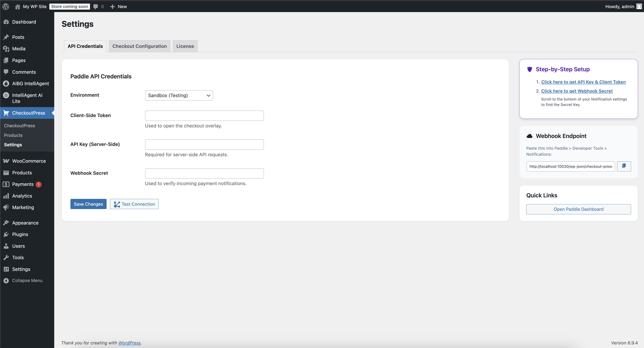
Task: Click the Collapse Menu arrow icon
Action: point(6,281)
